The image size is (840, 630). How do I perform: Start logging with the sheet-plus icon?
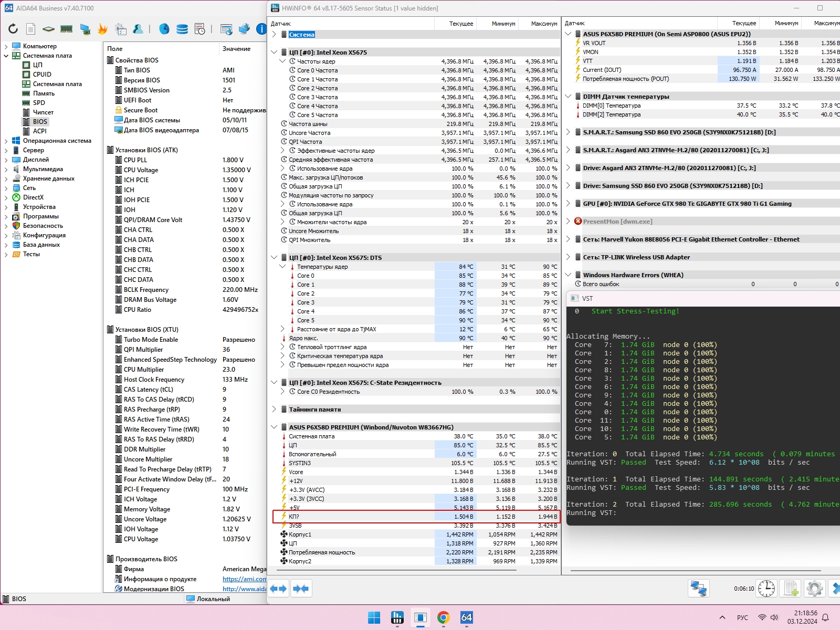click(x=791, y=589)
